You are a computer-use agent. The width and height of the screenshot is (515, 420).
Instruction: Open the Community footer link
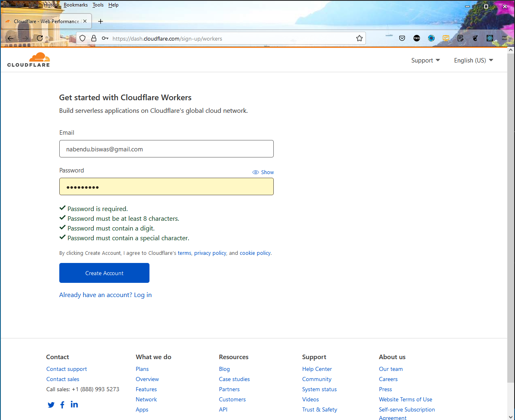(x=317, y=379)
